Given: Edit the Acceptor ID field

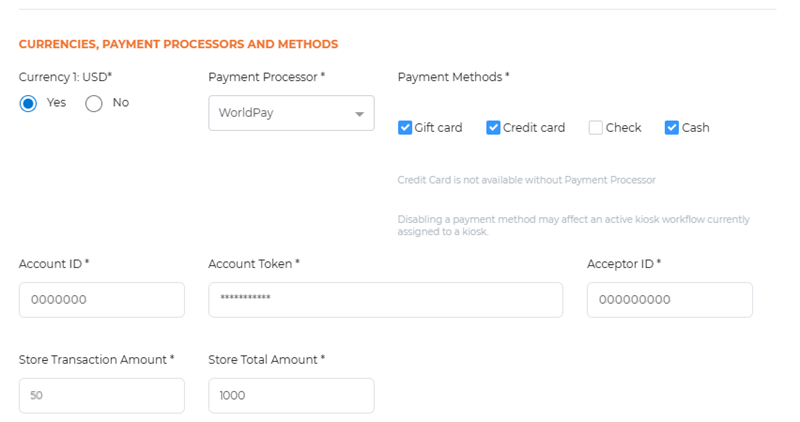Looking at the screenshot, I should click(669, 300).
